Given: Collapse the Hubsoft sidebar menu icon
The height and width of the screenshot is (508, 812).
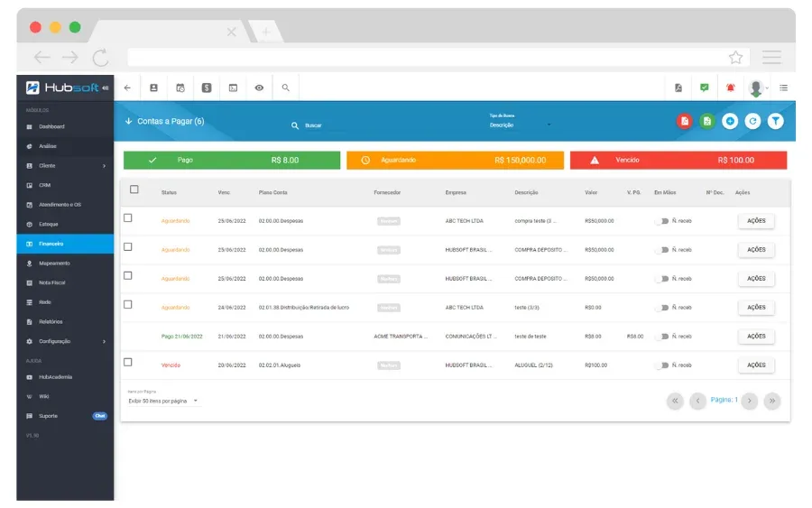Looking at the screenshot, I should [x=106, y=88].
